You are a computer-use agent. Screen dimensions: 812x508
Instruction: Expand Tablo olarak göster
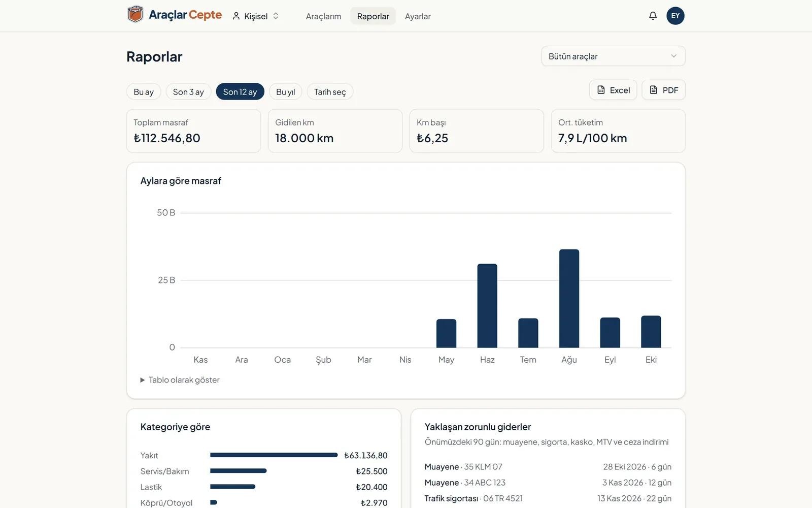pos(180,380)
